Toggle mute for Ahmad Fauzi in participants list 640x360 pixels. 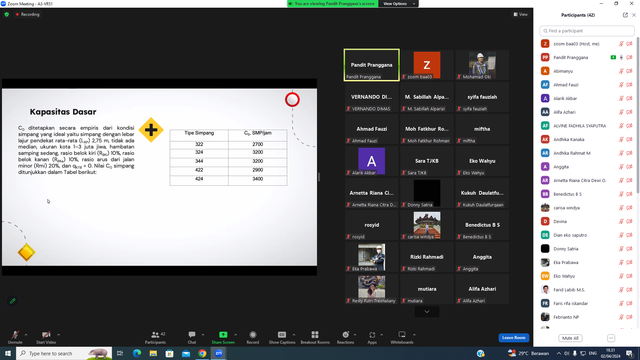621,85
